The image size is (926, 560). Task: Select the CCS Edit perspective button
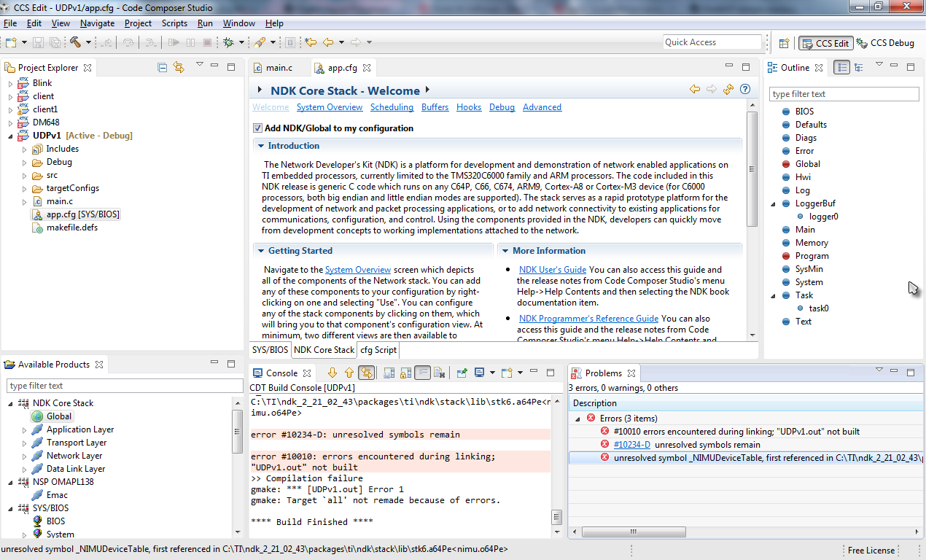pyautogui.click(x=825, y=43)
